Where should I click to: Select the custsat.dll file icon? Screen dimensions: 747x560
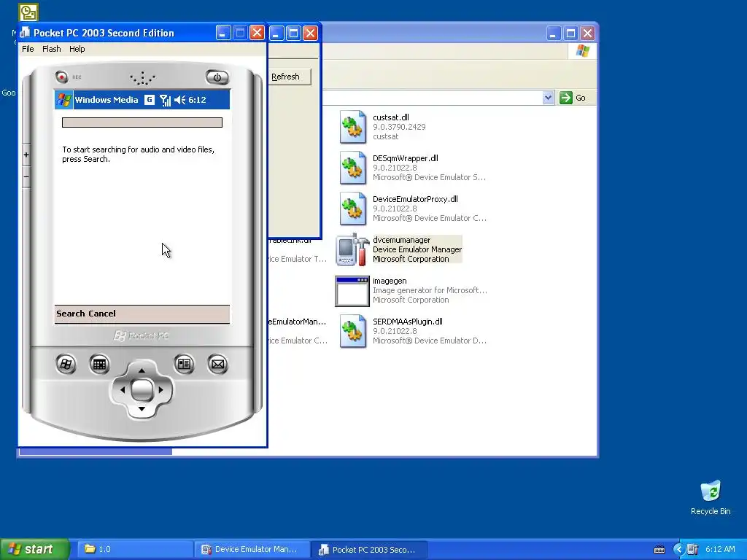[x=353, y=127]
